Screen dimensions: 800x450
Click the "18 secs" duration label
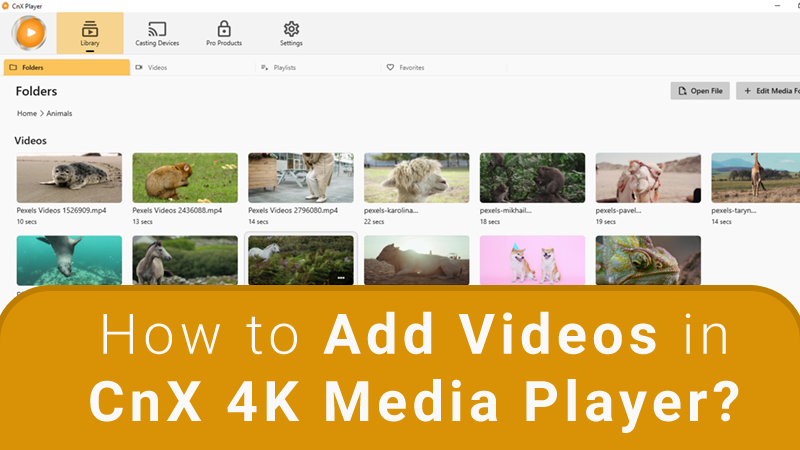(490, 222)
